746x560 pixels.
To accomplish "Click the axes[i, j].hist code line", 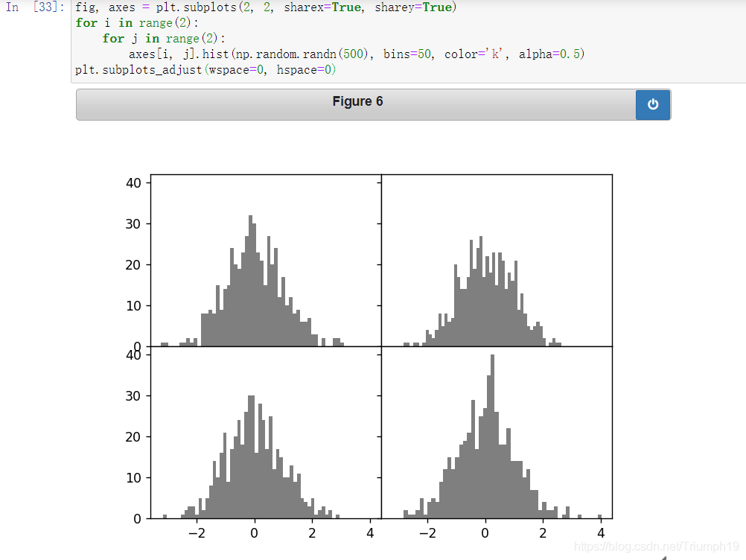I will [356, 54].
